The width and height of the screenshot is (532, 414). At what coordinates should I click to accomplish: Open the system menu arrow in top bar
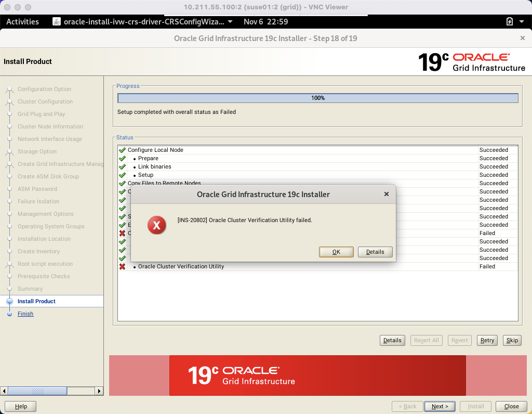tap(522, 22)
